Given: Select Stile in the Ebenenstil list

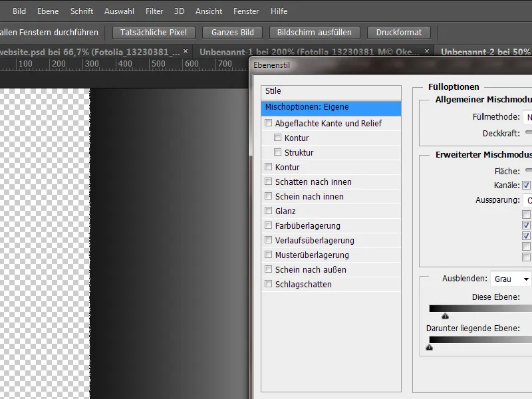Looking at the screenshot, I should click(331, 91).
